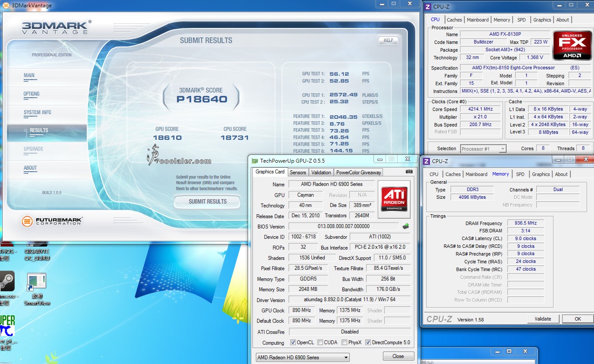Click the CPU score value 18731

[235, 138]
